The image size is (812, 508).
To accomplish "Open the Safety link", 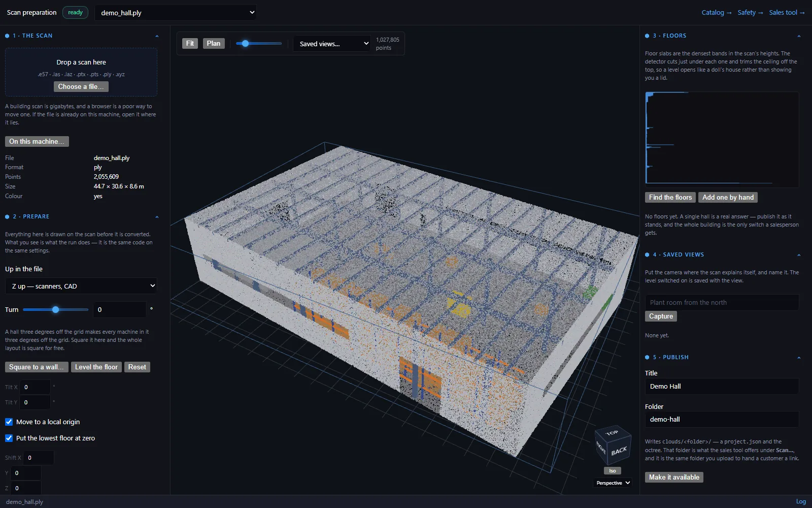I will click(750, 13).
